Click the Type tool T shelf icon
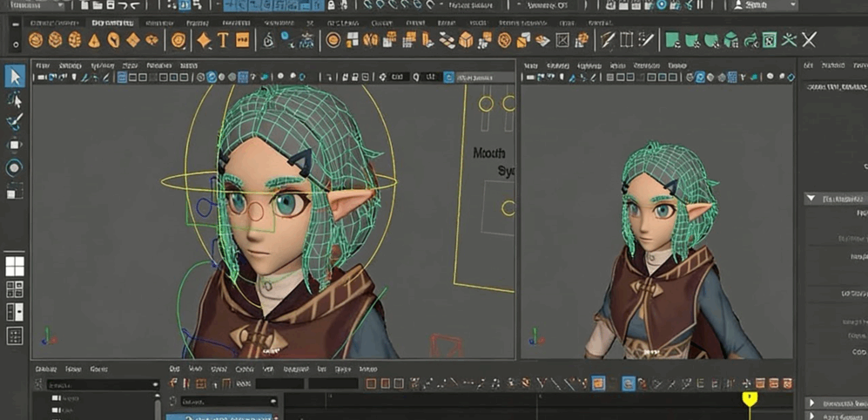 pyautogui.click(x=223, y=40)
